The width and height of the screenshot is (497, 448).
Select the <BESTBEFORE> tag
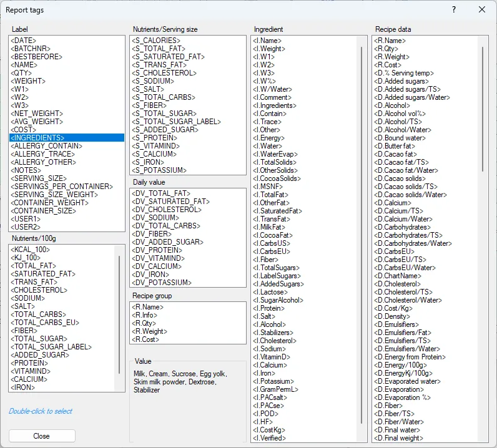(36, 57)
